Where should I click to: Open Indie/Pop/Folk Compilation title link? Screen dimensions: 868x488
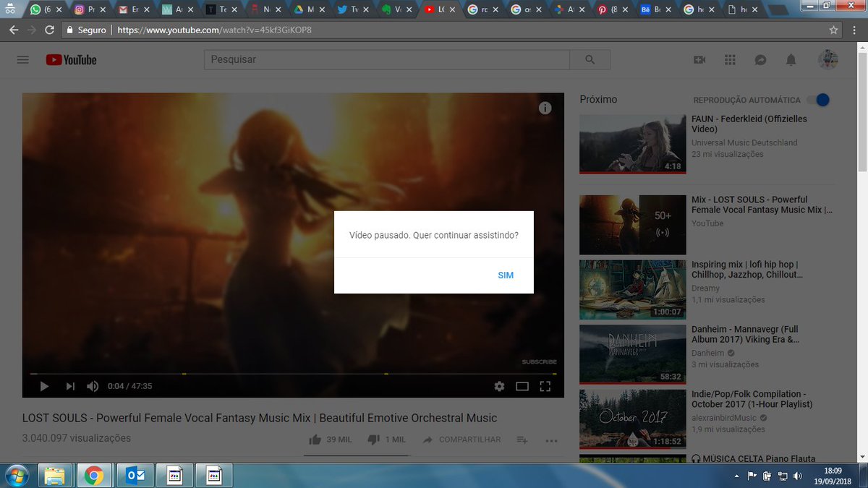pyautogui.click(x=752, y=399)
